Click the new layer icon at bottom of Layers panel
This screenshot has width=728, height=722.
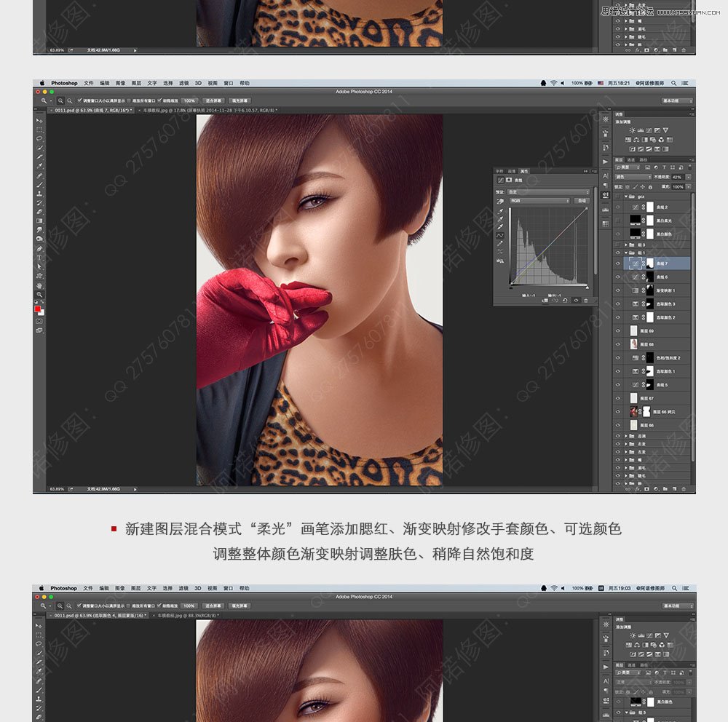point(674,488)
